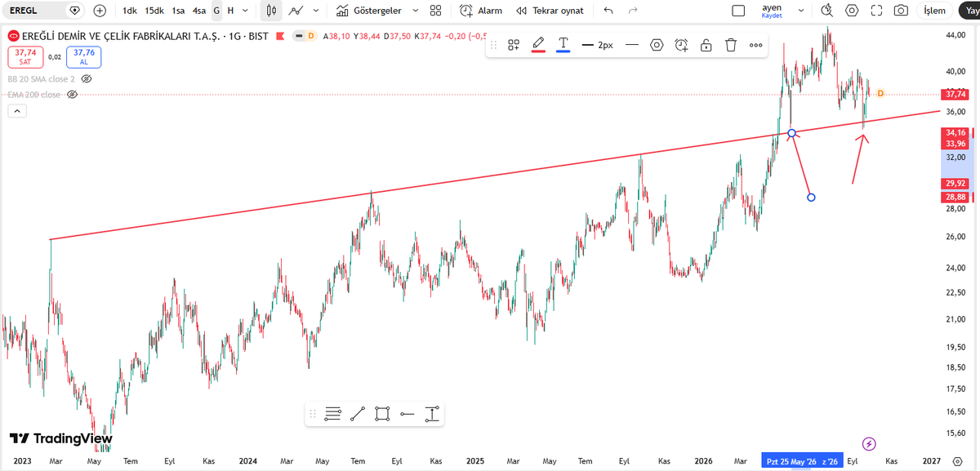The image size is (980, 471).
Task: Select the trend line favorite tool
Action: (x=357, y=414)
